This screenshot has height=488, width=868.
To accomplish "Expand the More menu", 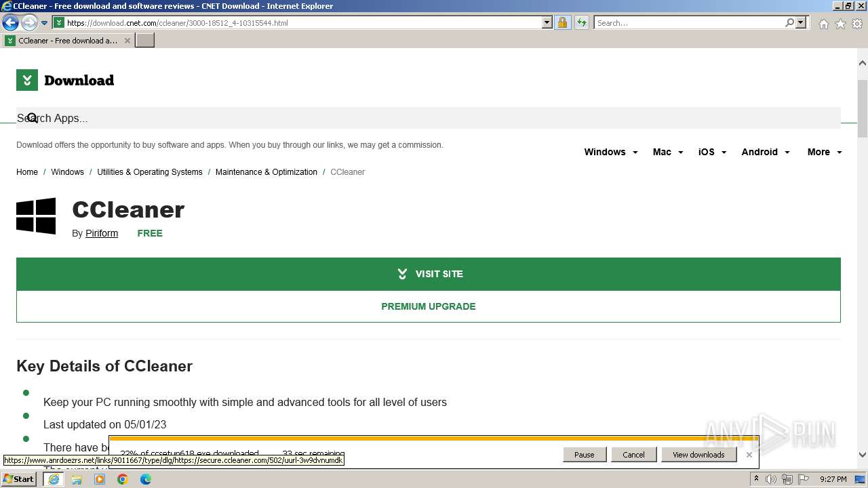I will [x=825, y=152].
